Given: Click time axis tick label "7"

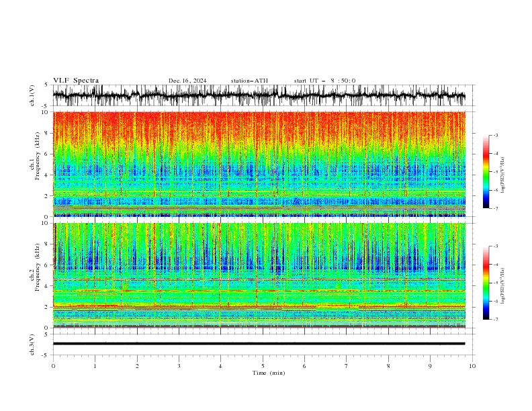Looking at the screenshot, I should pos(347,366).
